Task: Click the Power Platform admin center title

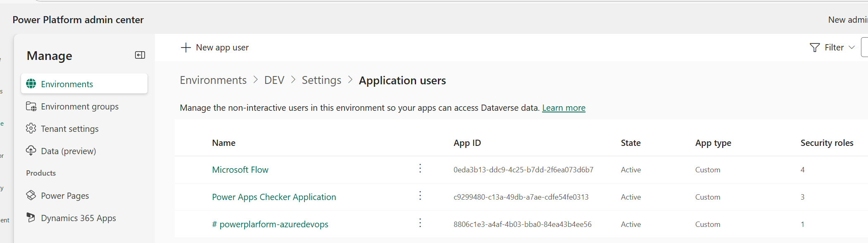Action: 78,20
